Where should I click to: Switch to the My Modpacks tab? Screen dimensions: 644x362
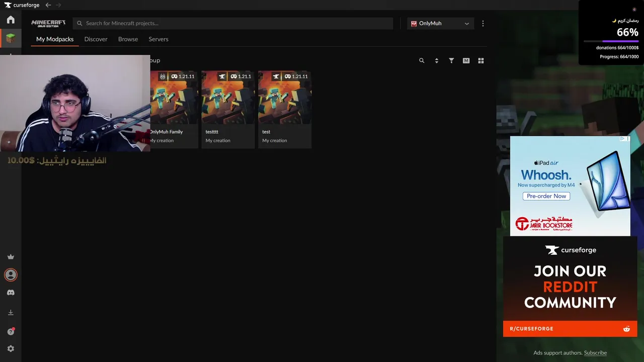(x=55, y=39)
